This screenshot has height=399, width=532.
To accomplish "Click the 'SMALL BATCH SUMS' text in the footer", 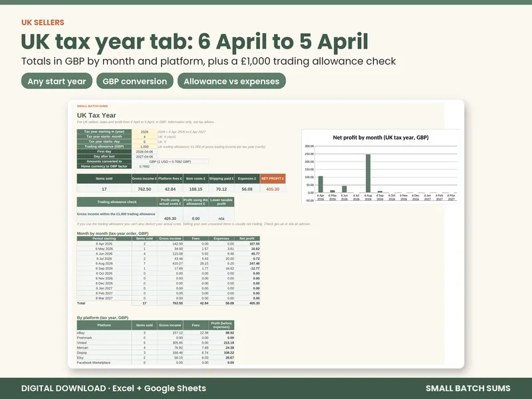I will tap(468, 388).
